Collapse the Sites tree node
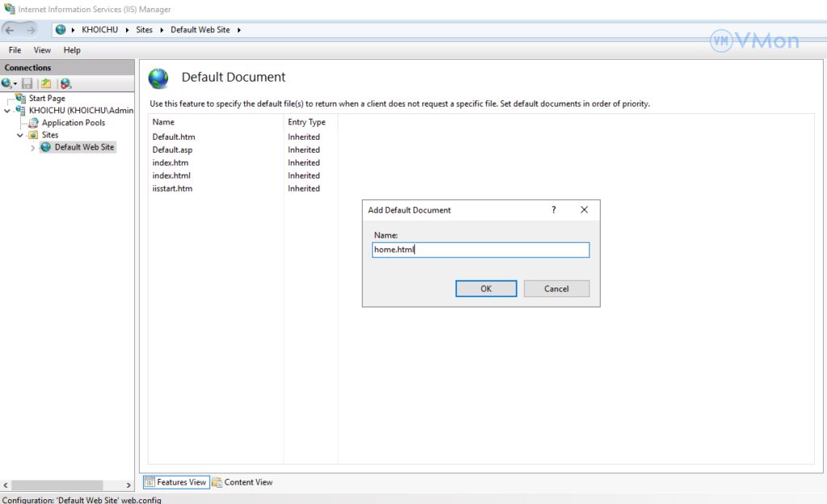The image size is (827, 504). pos(20,135)
